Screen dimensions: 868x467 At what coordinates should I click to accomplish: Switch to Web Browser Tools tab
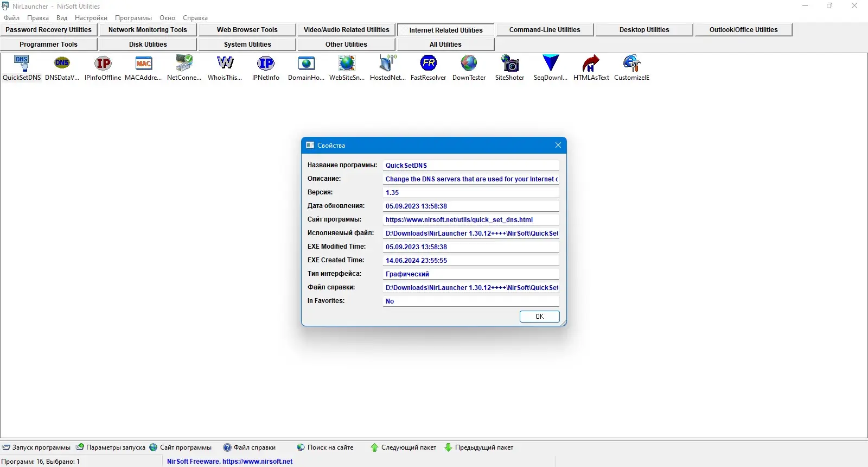(247, 30)
